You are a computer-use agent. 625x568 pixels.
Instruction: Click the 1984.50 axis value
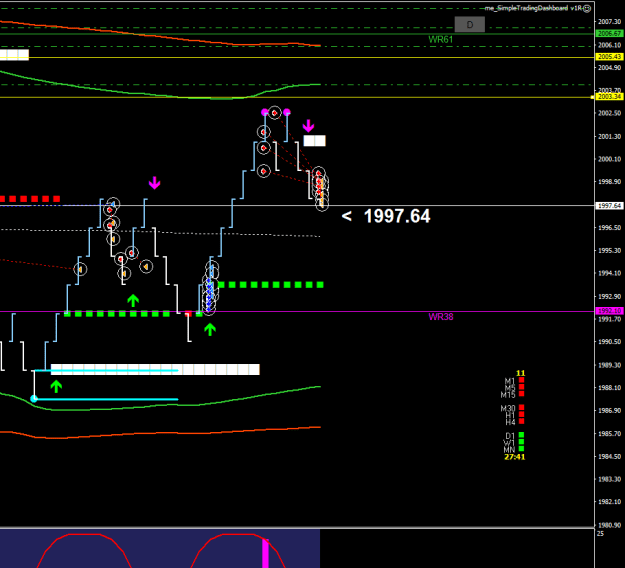coord(610,456)
